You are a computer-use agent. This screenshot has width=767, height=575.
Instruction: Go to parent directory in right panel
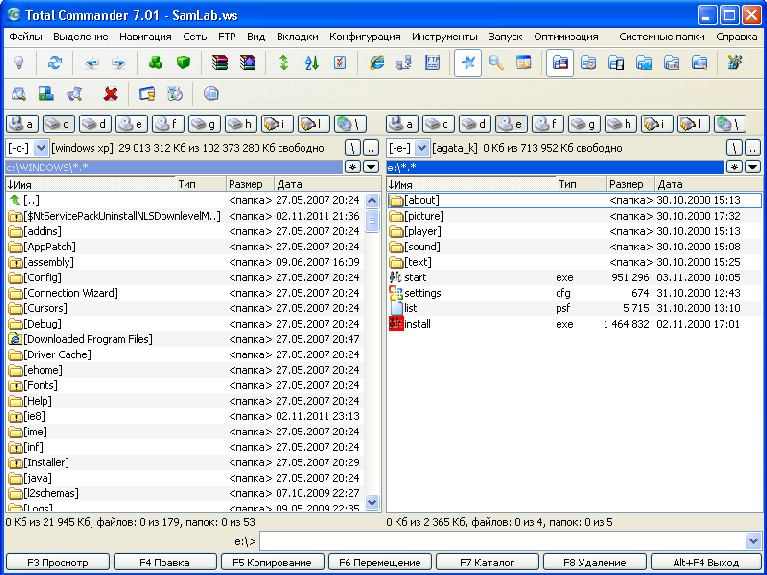(753, 147)
